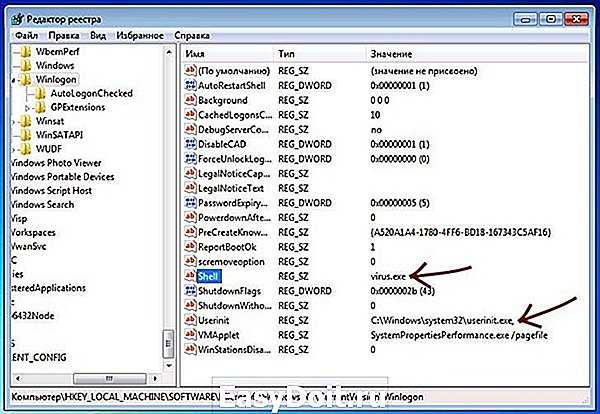Click the WinSATAPI folder icon
Screen dimensions: 600x414
(26, 135)
